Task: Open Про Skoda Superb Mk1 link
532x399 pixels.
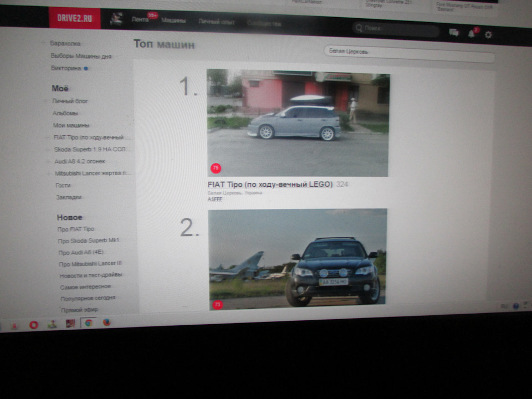Action: point(88,241)
